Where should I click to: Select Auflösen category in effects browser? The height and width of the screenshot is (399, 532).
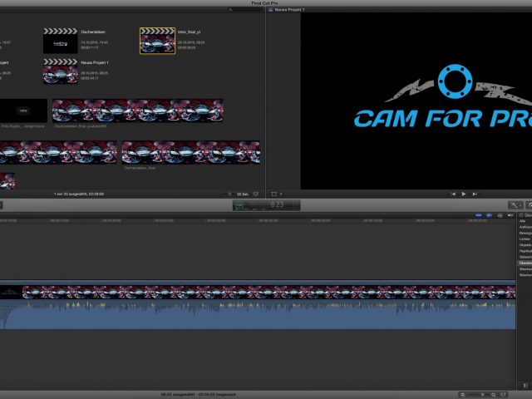[525, 227]
